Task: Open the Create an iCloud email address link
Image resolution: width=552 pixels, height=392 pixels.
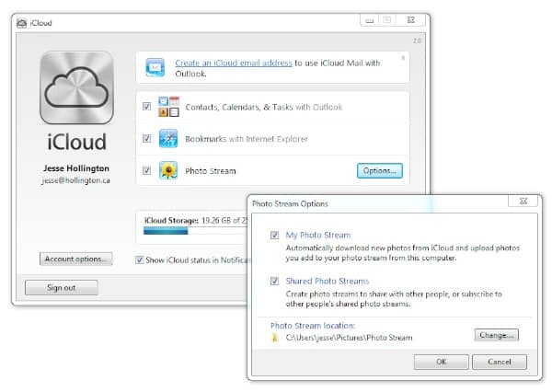Action: [x=234, y=63]
